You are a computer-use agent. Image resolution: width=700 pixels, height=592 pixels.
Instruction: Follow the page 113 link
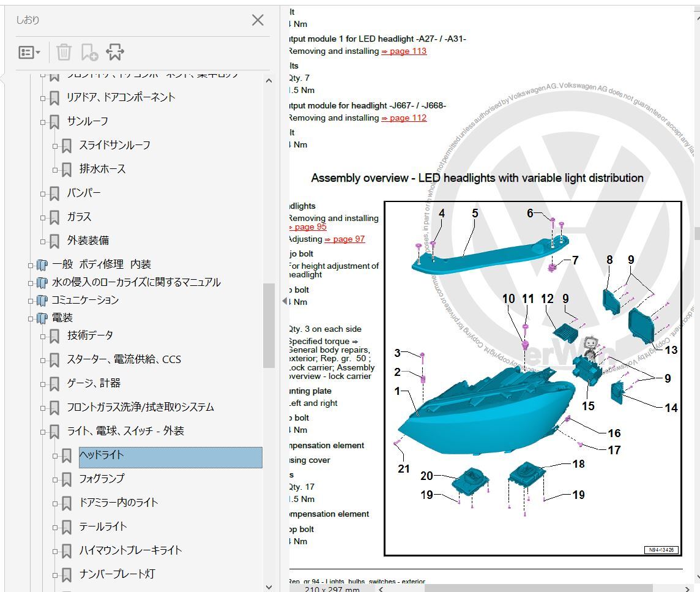[404, 51]
